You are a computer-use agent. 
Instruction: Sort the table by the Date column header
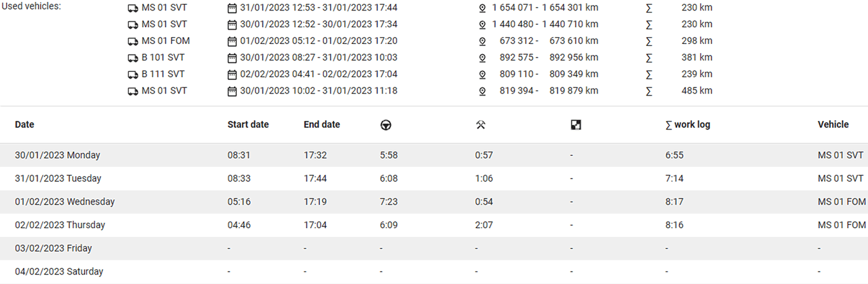(x=24, y=125)
